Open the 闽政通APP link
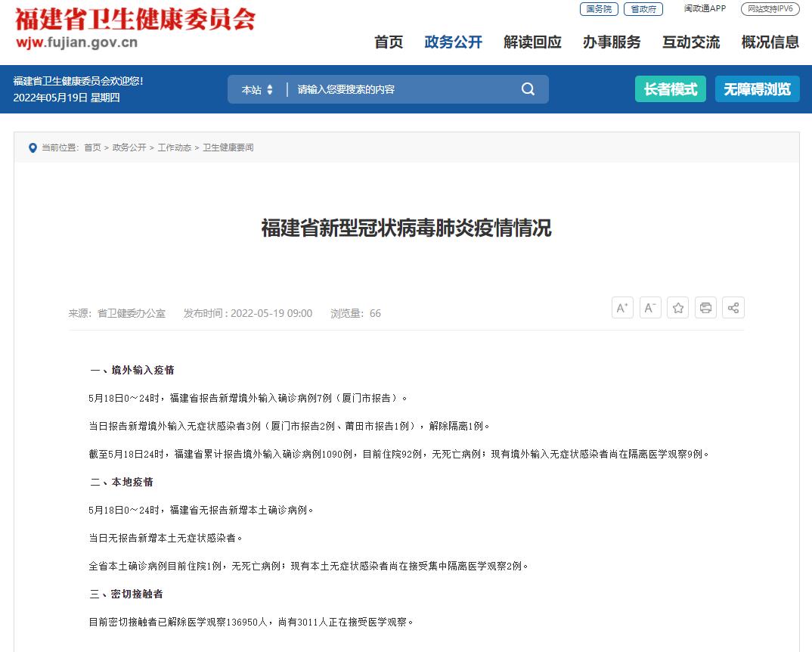812x652 pixels. 705,9
